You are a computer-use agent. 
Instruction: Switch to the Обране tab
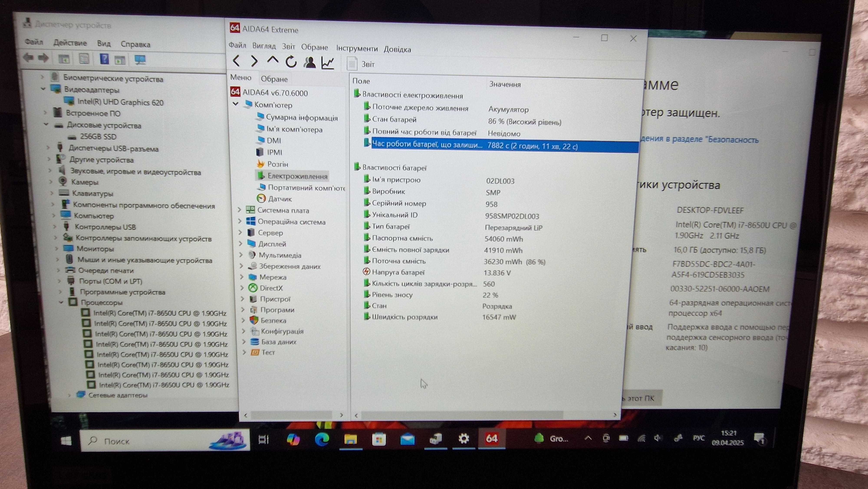[x=274, y=79]
